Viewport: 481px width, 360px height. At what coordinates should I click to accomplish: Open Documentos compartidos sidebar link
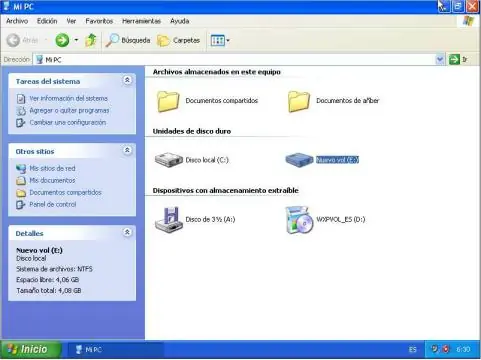click(x=65, y=192)
